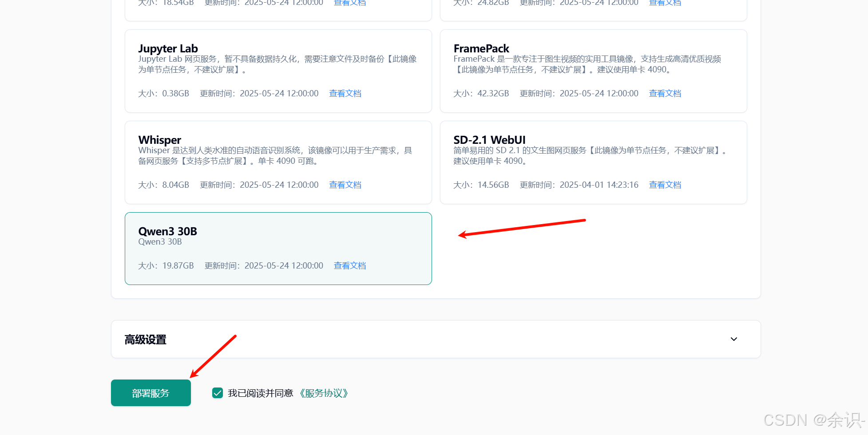Select the Qwen3 30B image card
This screenshot has height=435, width=868.
click(x=278, y=249)
